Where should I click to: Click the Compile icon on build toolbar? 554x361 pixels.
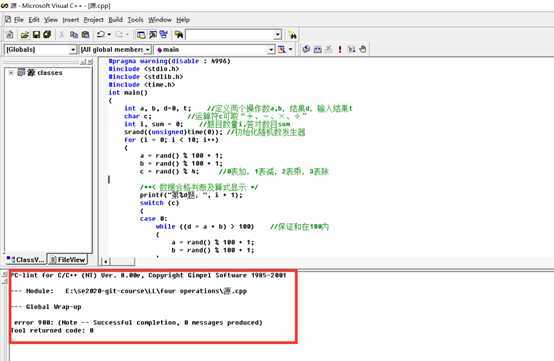coord(306,49)
